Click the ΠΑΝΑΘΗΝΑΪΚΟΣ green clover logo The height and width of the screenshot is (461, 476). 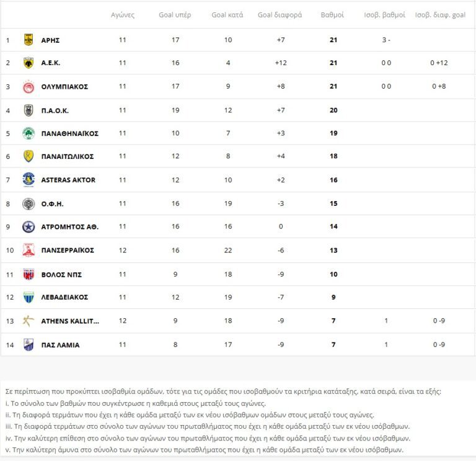point(28,133)
